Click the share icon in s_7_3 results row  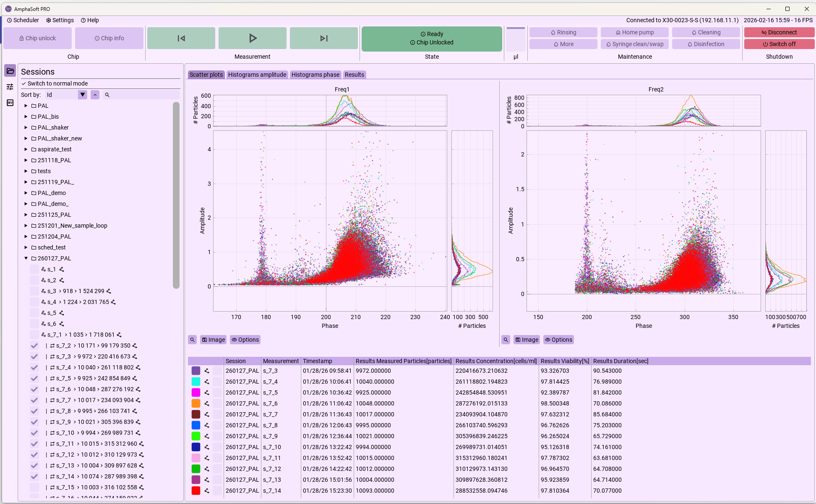pos(207,371)
